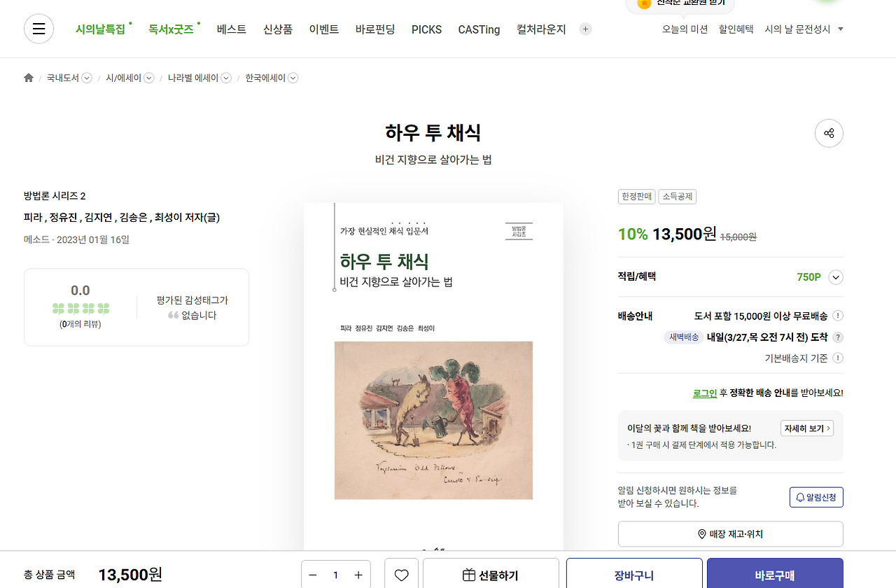896x588 pixels.
Task: Click author name 김지연
Action: [98, 218]
